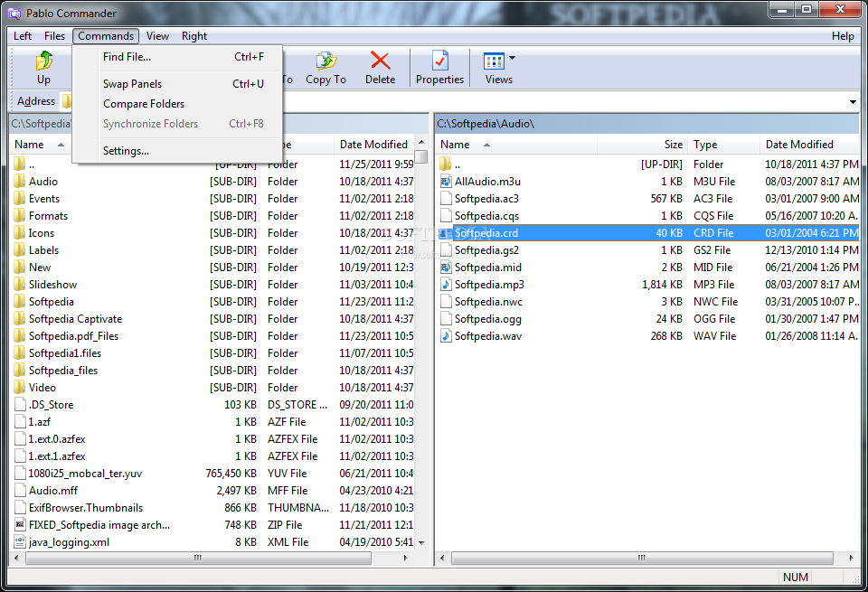868x592 pixels.
Task: Open the Help menu
Action: point(843,36)
